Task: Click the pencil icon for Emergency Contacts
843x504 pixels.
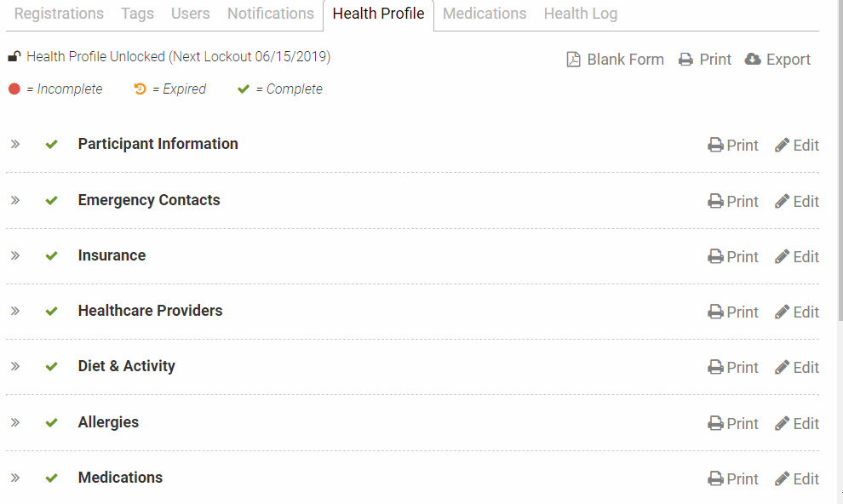Action: point(783,201)
